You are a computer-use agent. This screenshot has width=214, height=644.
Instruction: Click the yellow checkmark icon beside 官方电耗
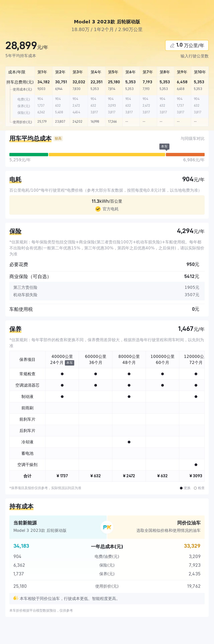coord(98,209)
